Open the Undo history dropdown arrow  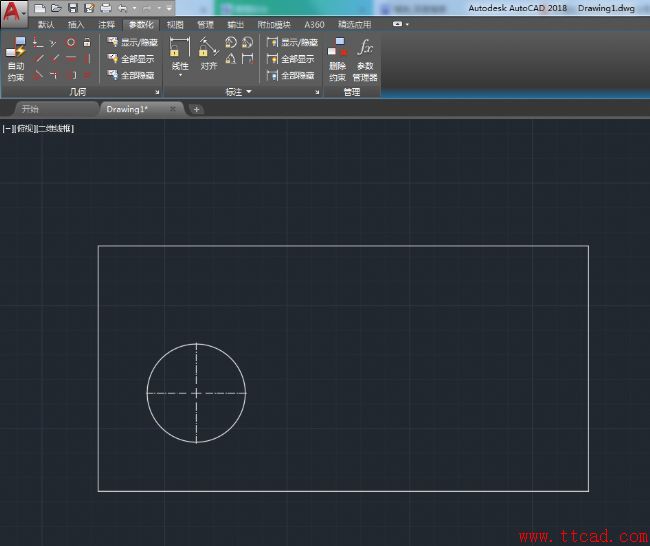pyautogui.click(x=134, y=8)
